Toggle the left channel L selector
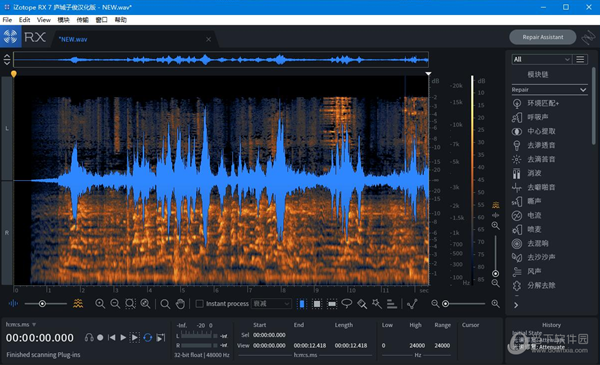 point(7,129)
